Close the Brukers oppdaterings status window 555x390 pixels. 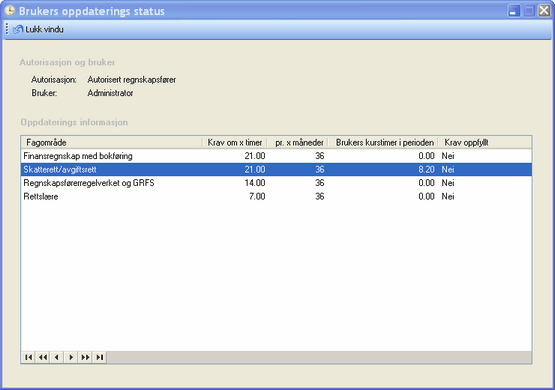544,11
